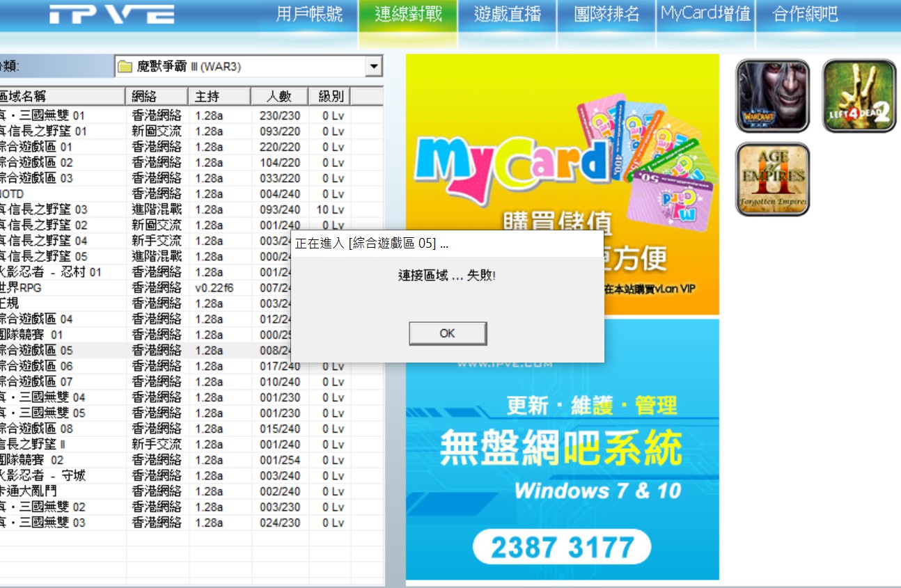Viewport: 901px width, 588px height.
Task: Select the 三國無雙 01 room row
Action: point(191,116)
